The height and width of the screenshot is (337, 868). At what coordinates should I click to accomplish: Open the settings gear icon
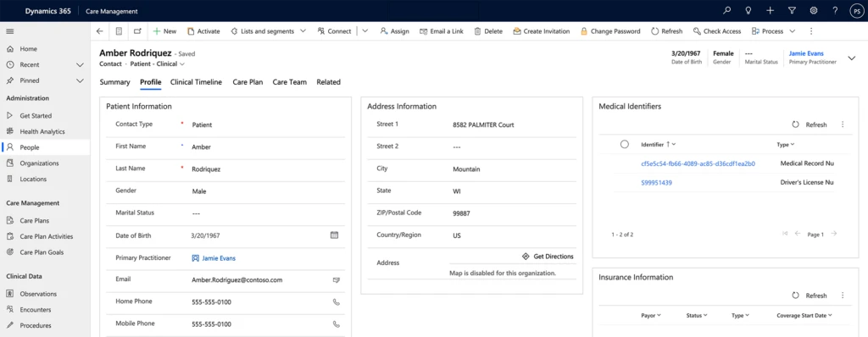click(x=814, y=10)
